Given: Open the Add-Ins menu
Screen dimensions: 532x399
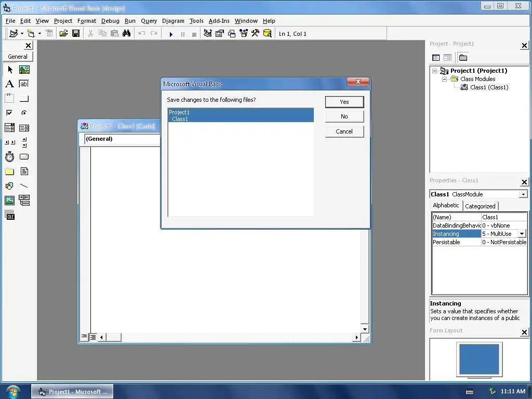Looking at the screenshot, I should 219,21.
